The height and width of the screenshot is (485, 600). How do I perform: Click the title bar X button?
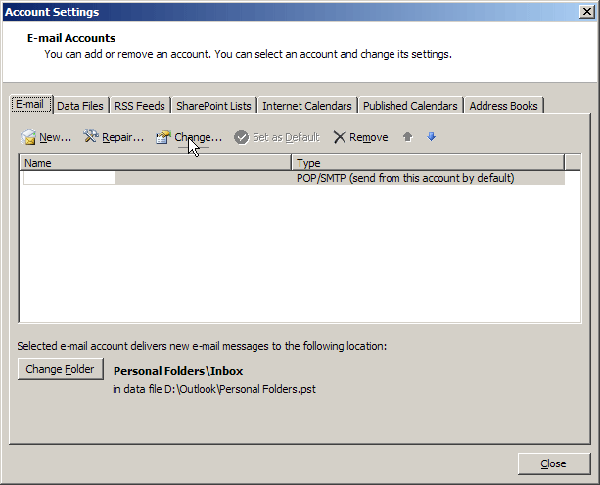click(x=587, y=12)
